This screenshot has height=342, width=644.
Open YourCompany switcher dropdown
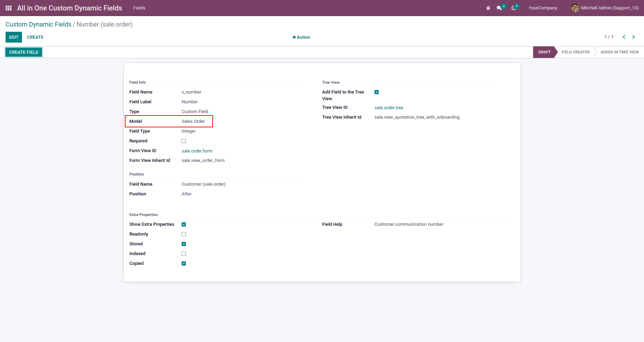[x=543, y=8]
